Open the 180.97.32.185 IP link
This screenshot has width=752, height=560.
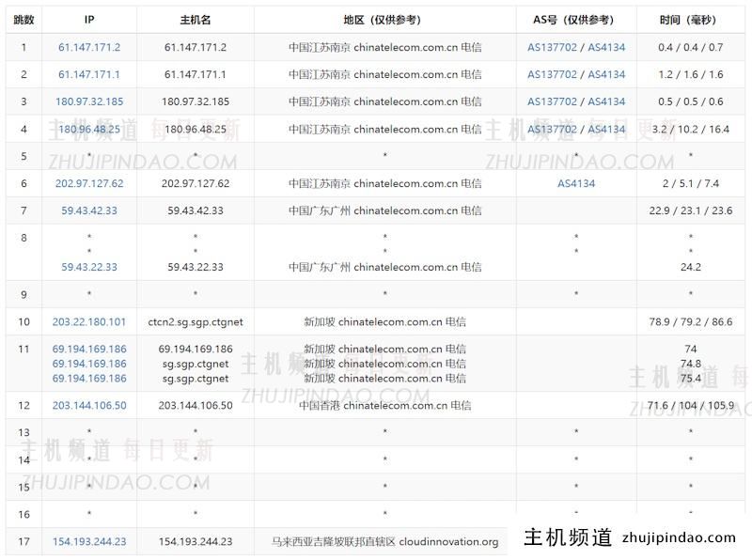(89, 101)
